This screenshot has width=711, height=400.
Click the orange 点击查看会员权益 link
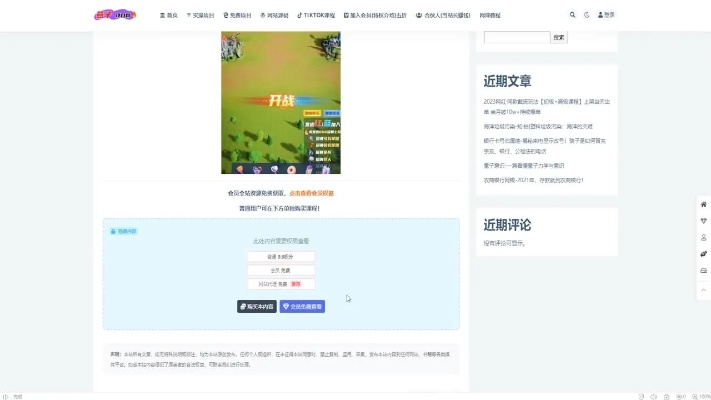pyautogui.click(x=311, y=193)
